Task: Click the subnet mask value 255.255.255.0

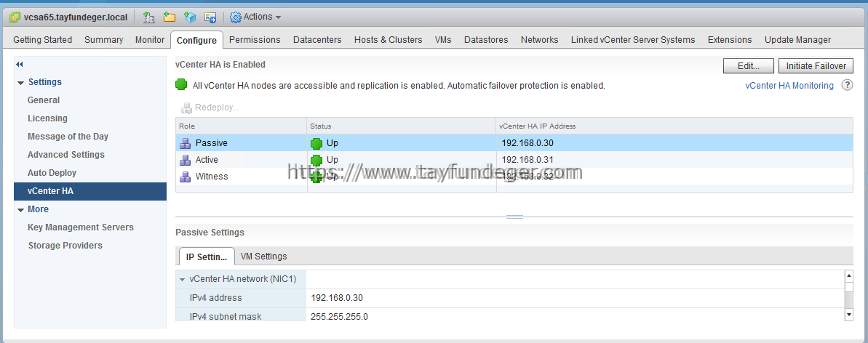Action: tap(339, 317)
